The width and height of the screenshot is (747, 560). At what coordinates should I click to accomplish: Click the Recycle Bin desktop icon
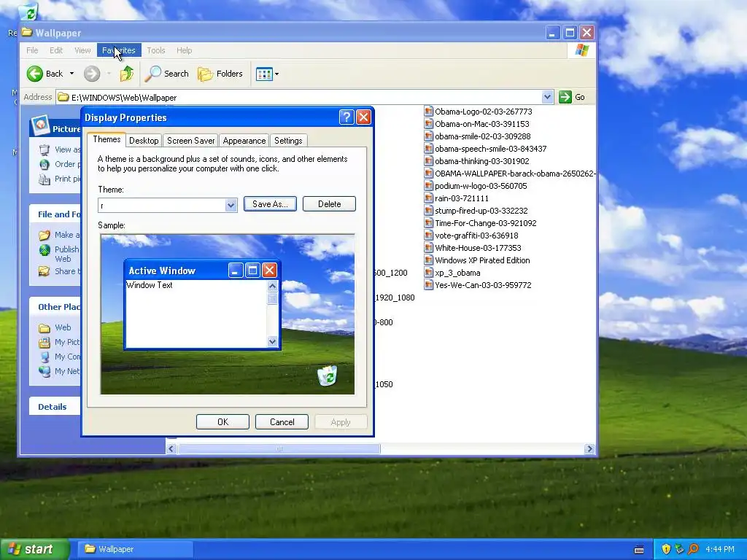29,12
